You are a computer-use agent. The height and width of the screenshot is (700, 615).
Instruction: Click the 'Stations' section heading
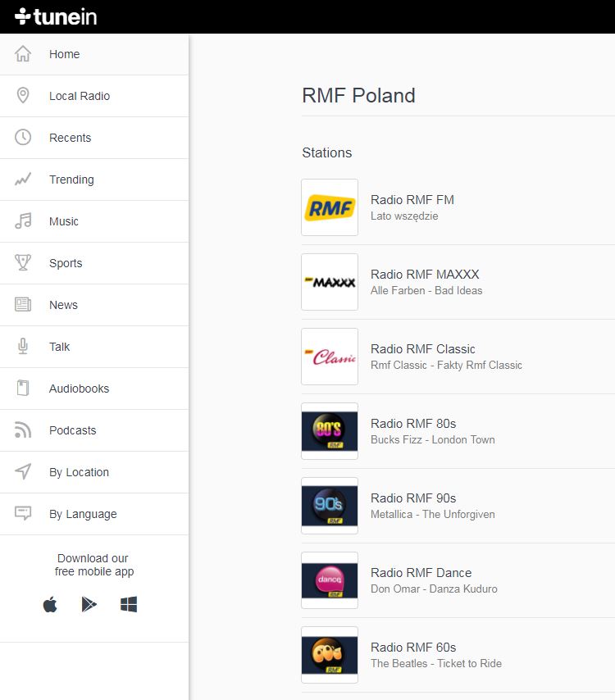327,152
